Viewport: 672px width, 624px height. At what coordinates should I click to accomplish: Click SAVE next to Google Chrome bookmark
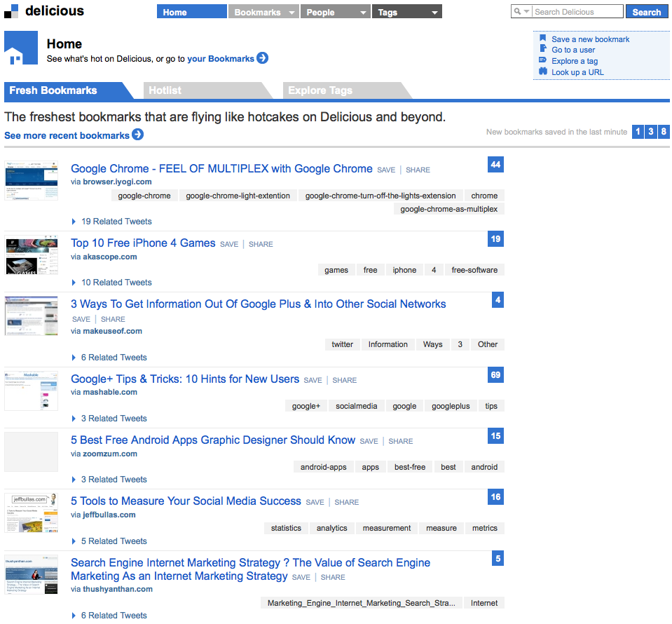[386, 170]
